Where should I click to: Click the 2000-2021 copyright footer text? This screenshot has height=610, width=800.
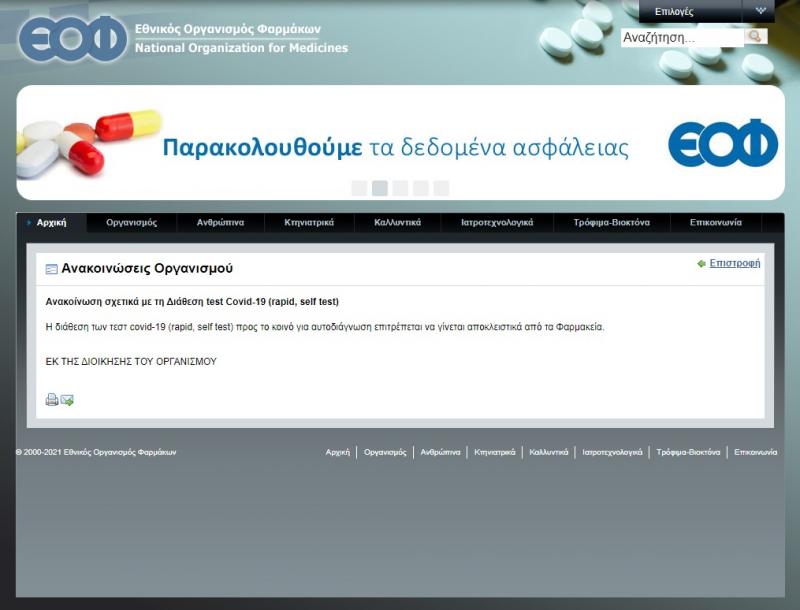click(x=96, y=452)
